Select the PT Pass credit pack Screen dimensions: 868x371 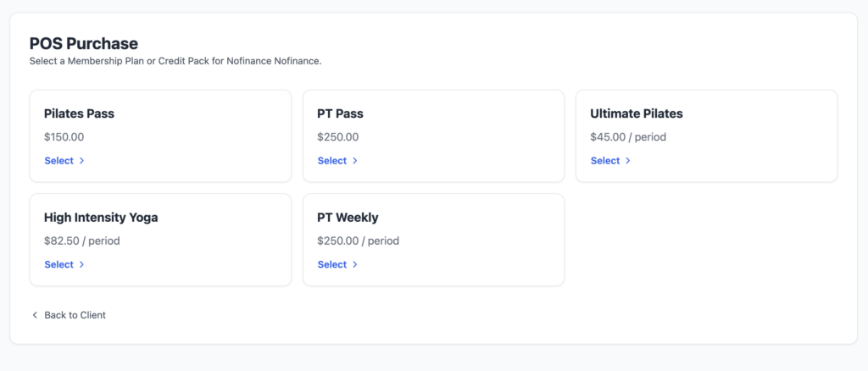[332, 161]
